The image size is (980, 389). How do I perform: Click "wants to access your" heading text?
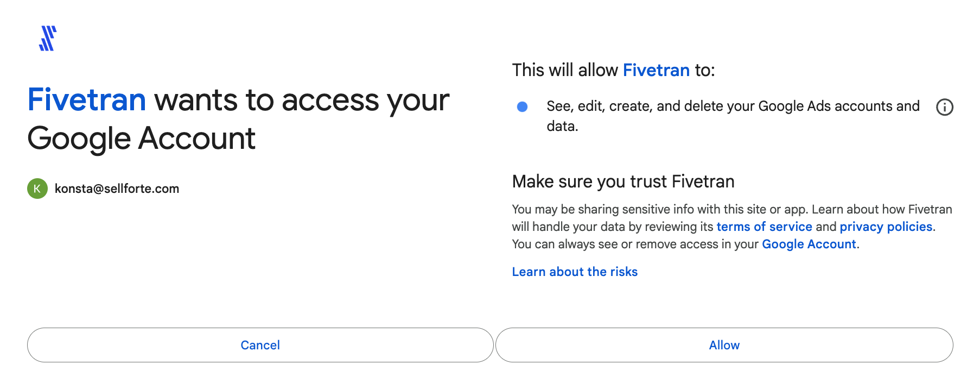click(302, 100)
